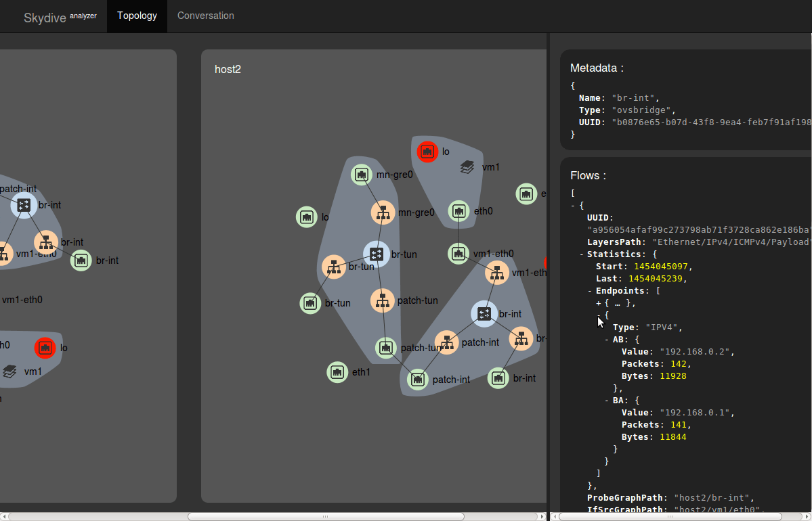812x521 pixels.
Task: Select the green patch-tun interface node
Action: pos(386,348)
